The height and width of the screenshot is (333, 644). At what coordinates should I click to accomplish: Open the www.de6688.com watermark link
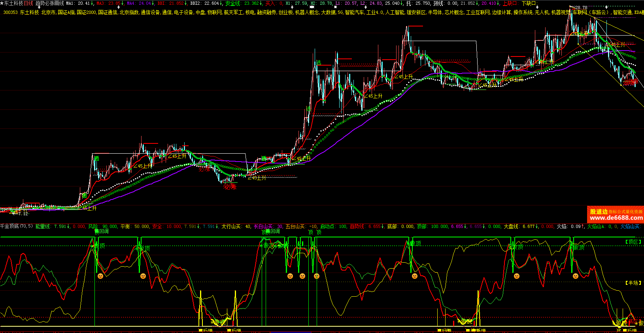(x=616, y=218)
